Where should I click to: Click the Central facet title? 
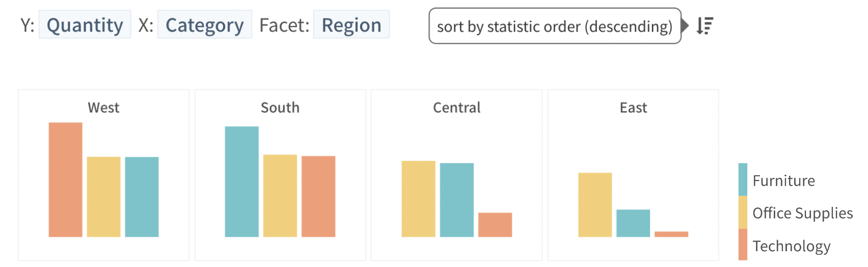point(456,108)
